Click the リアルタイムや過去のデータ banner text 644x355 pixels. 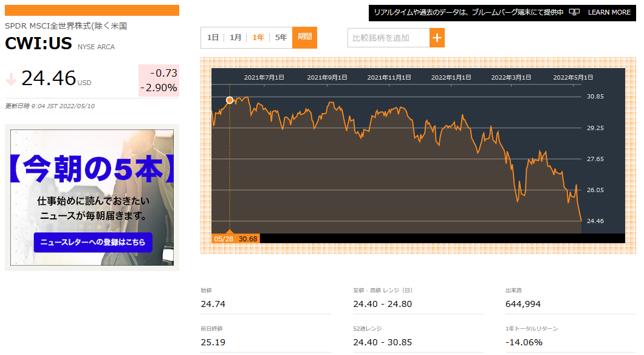tap(468, 12)
